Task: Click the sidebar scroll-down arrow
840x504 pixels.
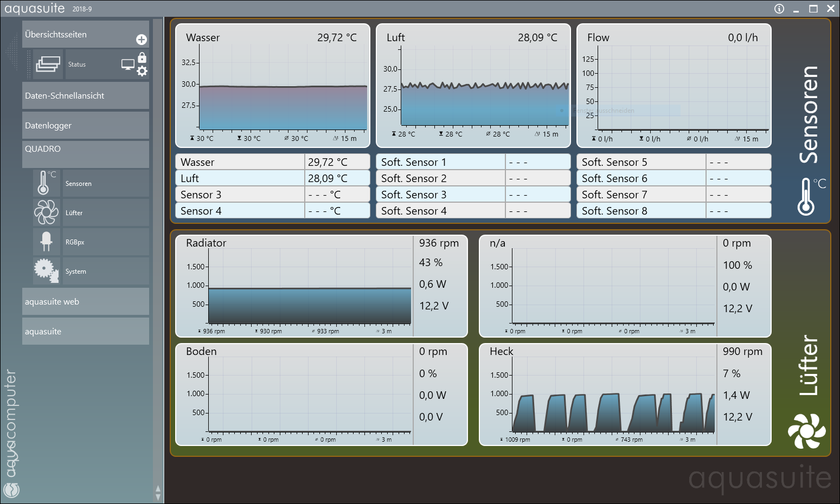Action: pyautogui.click(x=158, y=496)
